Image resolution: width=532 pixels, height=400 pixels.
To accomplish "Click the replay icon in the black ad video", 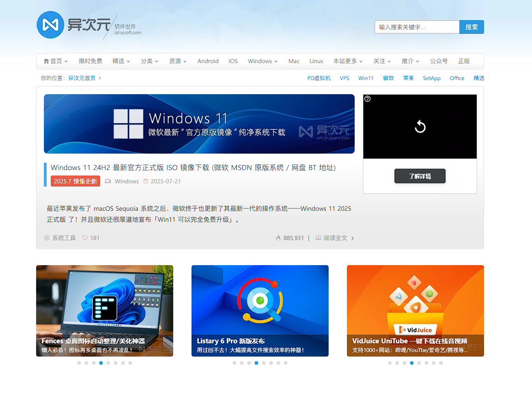I will 420,127.
